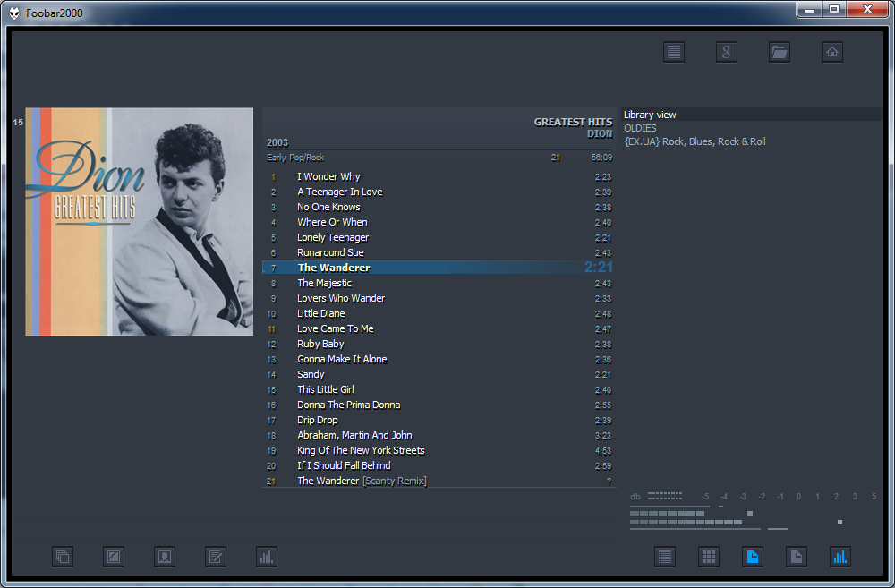
Task: Click the playlist list icon in top toolbar
Action: [x=674, y=52]
